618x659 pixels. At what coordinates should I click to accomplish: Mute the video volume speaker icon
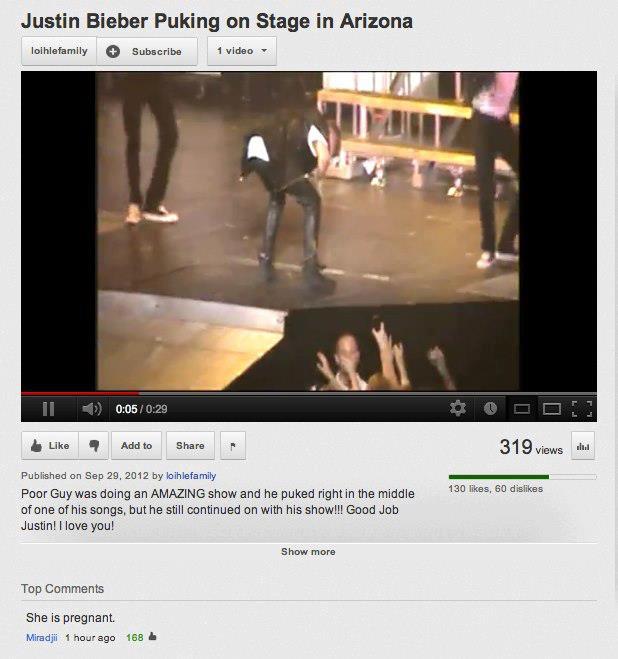click(92, 409)
